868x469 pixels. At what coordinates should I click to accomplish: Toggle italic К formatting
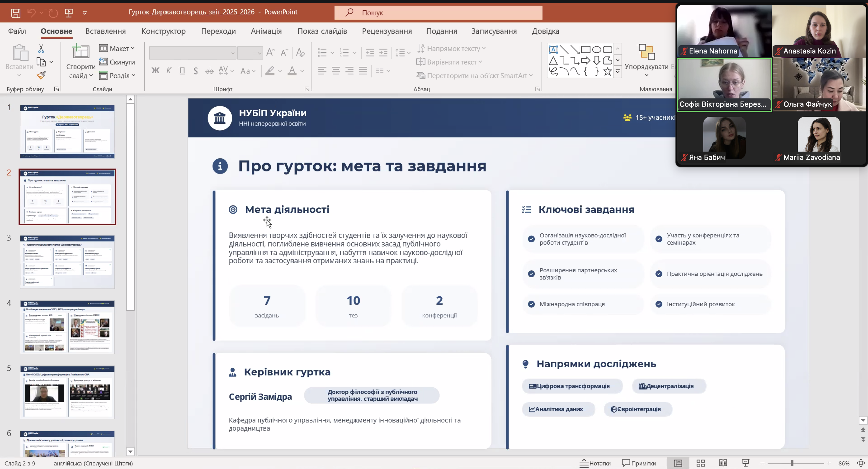tap(169, 70)
